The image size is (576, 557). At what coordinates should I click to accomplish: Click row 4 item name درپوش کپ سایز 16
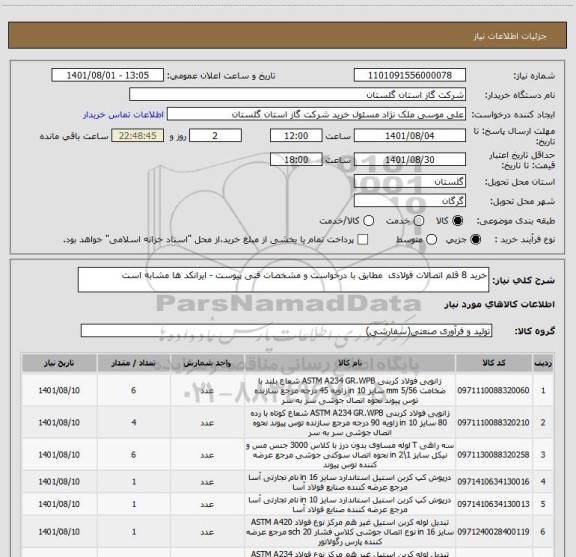[x=350, y=482]
